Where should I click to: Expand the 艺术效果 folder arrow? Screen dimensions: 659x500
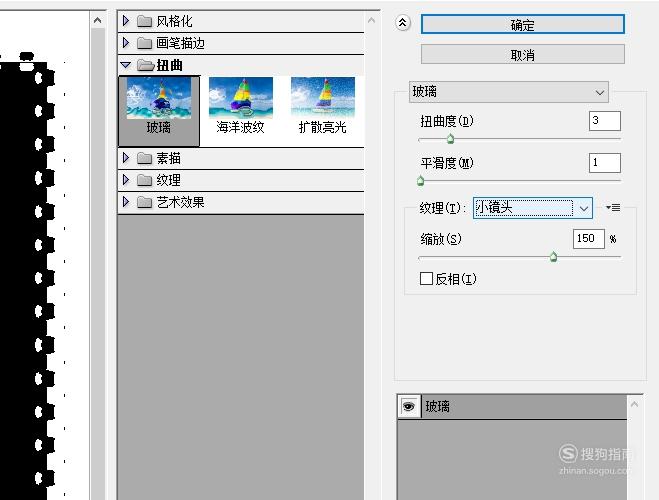coord(126,202)
